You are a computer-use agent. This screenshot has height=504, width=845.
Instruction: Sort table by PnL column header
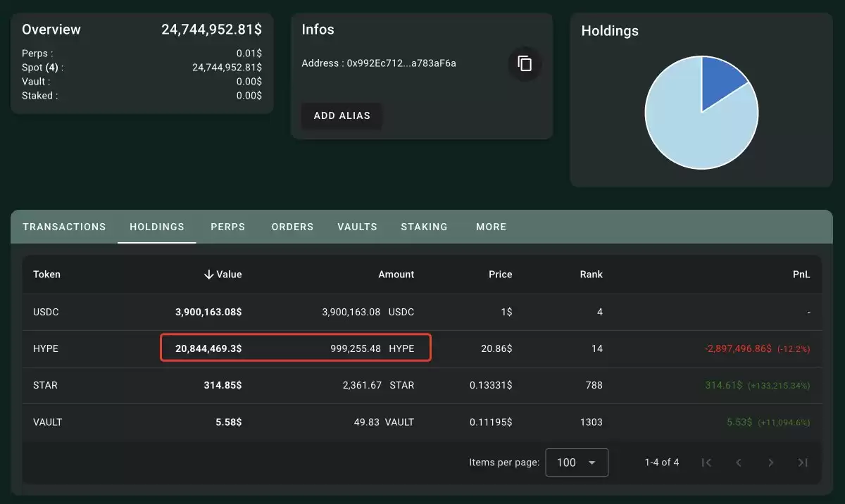[801, 275]
